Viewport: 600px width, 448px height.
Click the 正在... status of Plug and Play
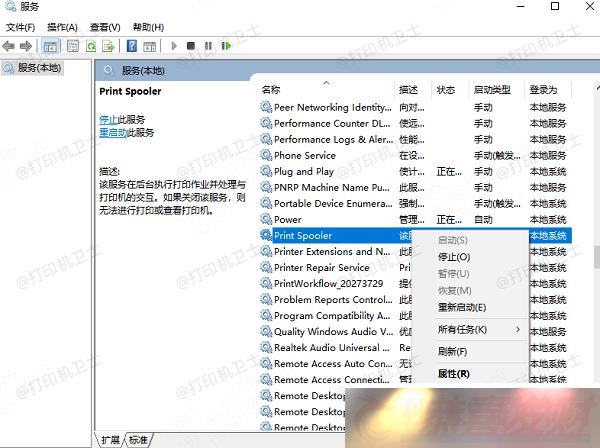pos(449,171)
